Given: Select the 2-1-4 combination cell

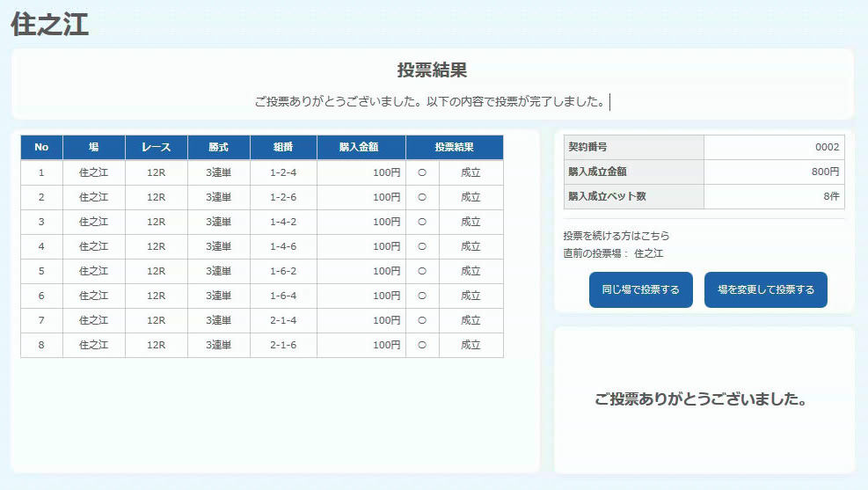Looking at the screenshot, I should pyautogui.click(x=283, y=320).
